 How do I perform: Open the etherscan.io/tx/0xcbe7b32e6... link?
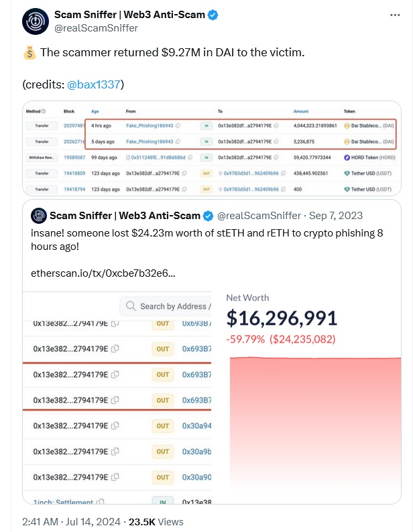(x=103, y=273)
